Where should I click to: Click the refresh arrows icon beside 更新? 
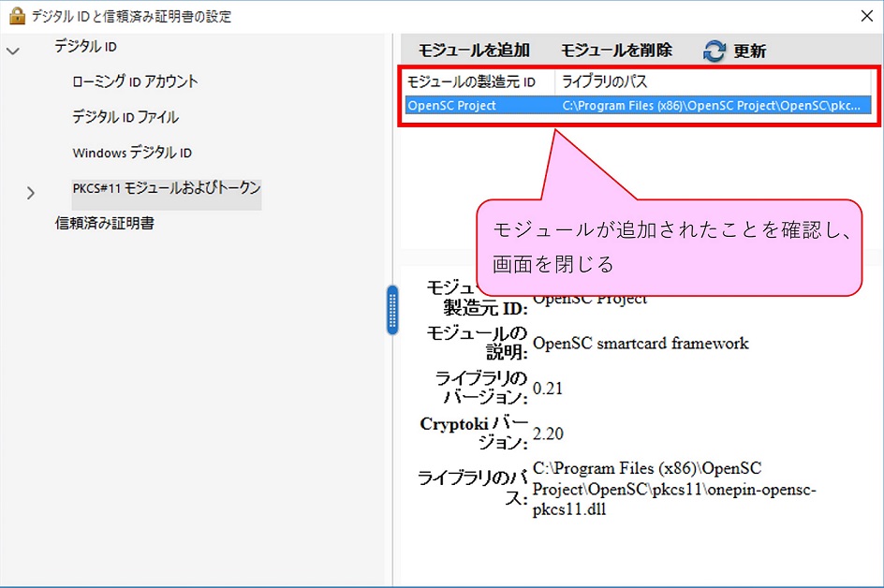point(715,51)
